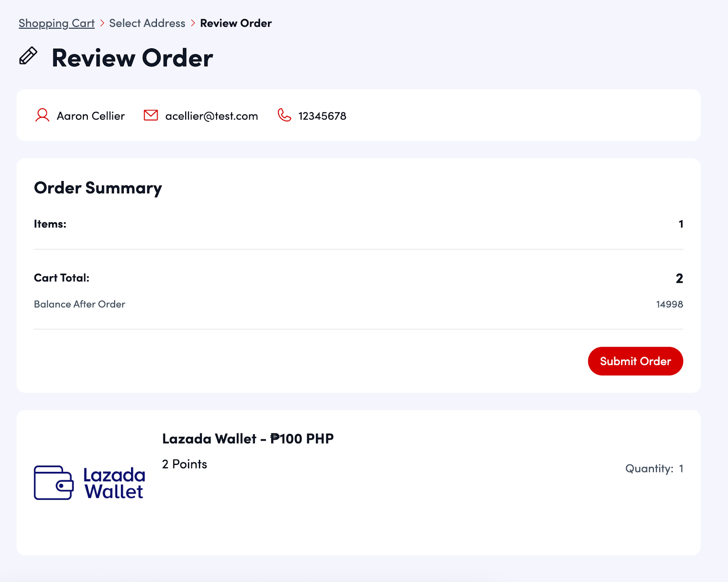This screenshot has width=728, height=582.
Task: Click the pencil icon beside Review Order
Action: pos(28,56)
